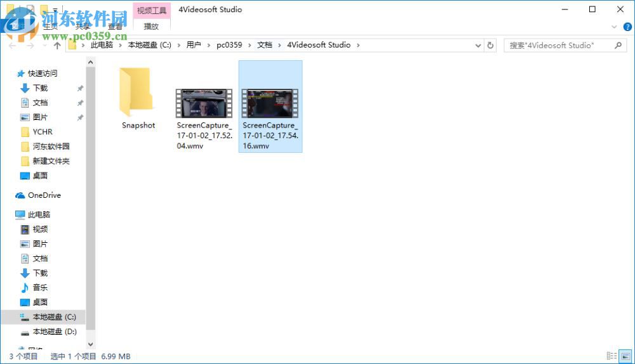The width and height of the screenshot is (635, 364).
Task: Open 下载 under This PC
Action: 41,273
